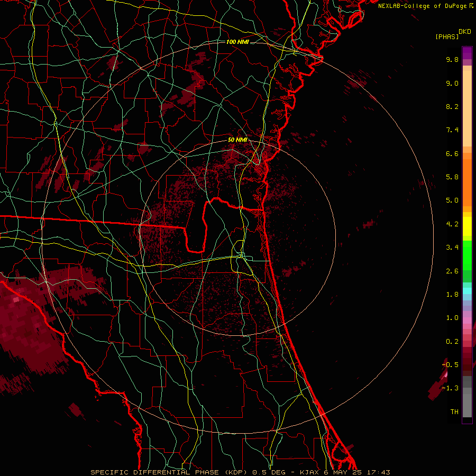
Task: Click the 9.8 value on color scale
Action: pos(452,60)
